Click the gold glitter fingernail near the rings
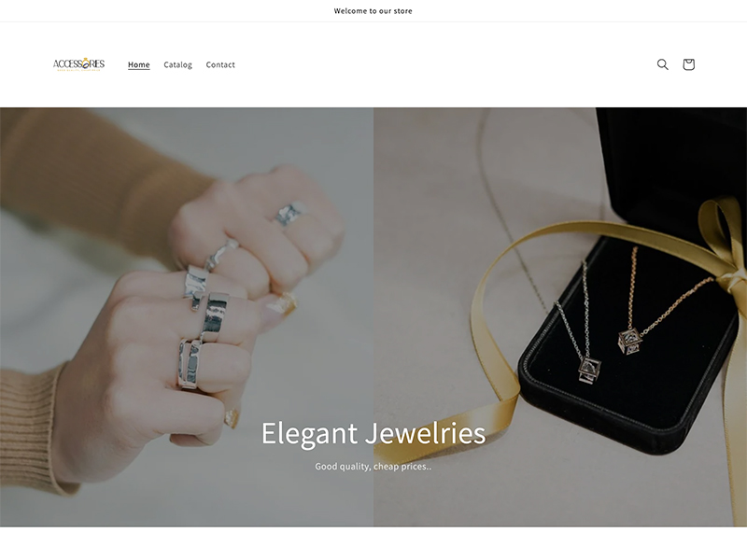This screenshot has height=560, width=747. pyautogui.click(x=283, y=304)
